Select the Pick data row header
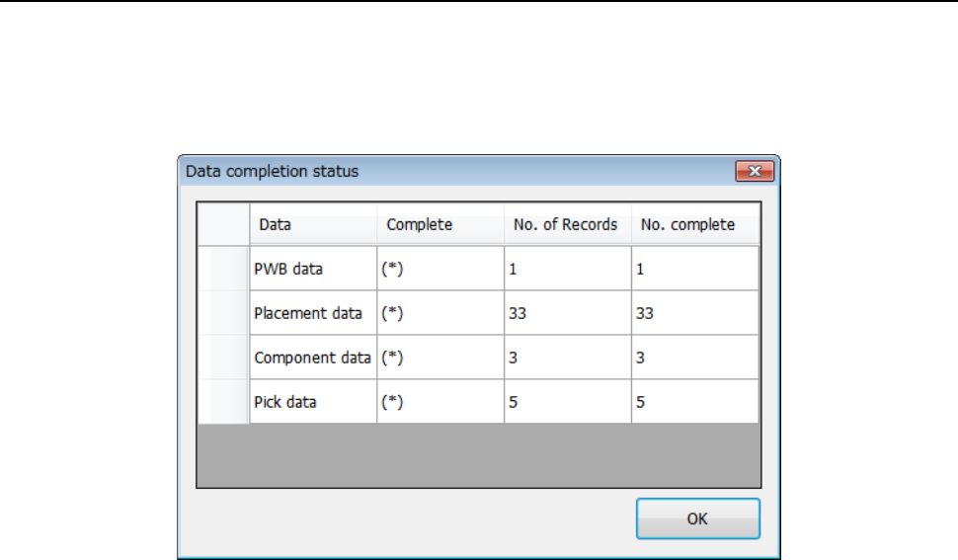 [224, 402]
